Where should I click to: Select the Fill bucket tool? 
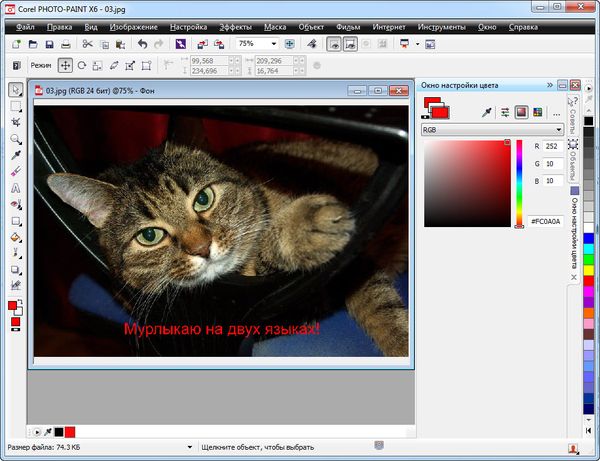point(16,237)
